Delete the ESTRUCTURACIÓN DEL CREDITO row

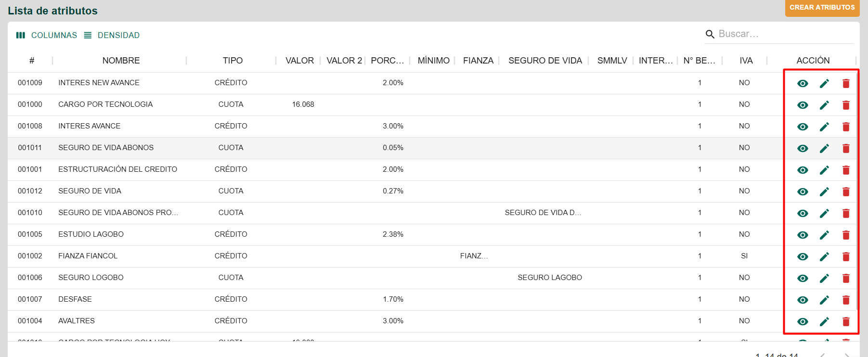coord(846,170)
